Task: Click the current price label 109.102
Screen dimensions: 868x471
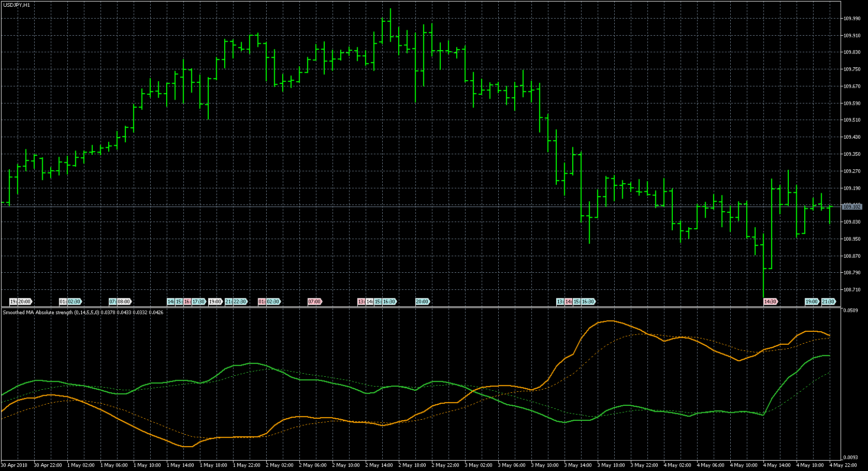Action: pos(852,207)
